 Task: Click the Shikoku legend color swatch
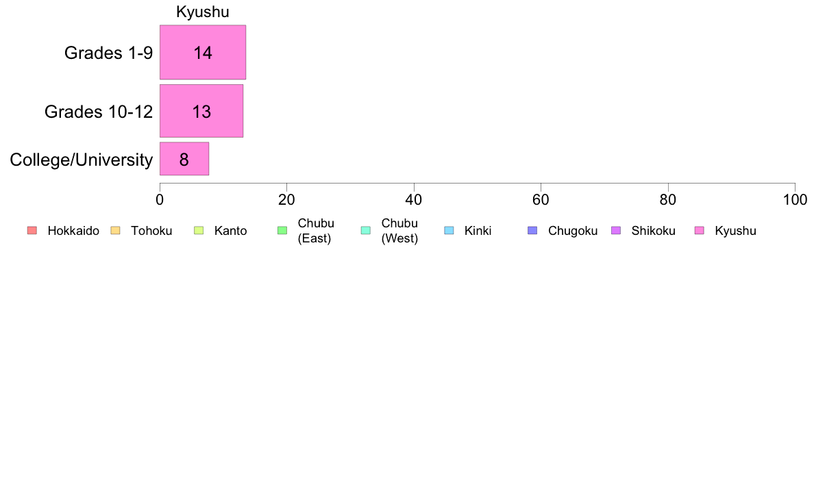616,231
